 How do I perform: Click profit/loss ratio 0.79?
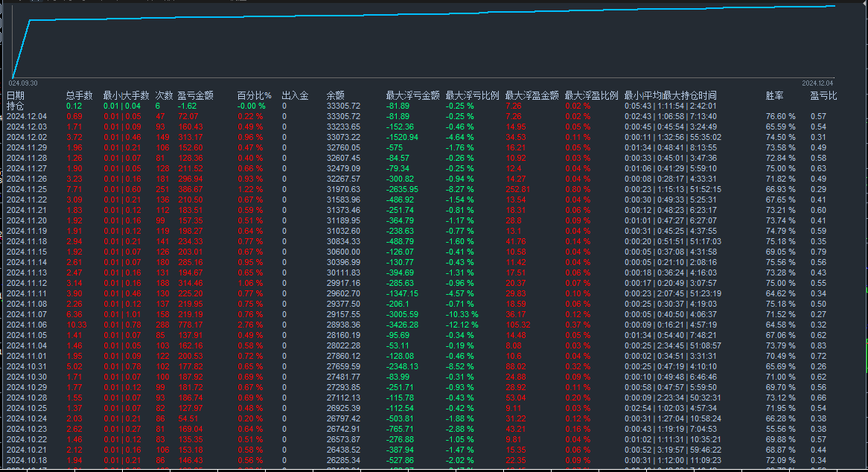[x=818, y=252]
